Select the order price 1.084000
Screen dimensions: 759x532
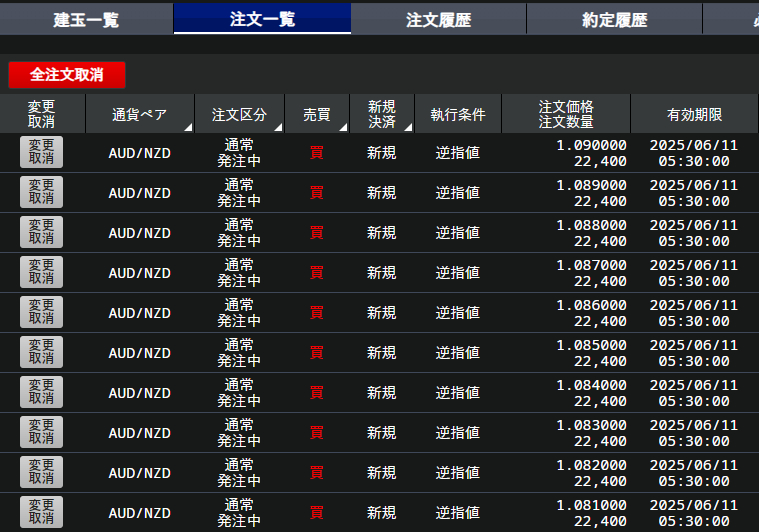pos(592,385)
